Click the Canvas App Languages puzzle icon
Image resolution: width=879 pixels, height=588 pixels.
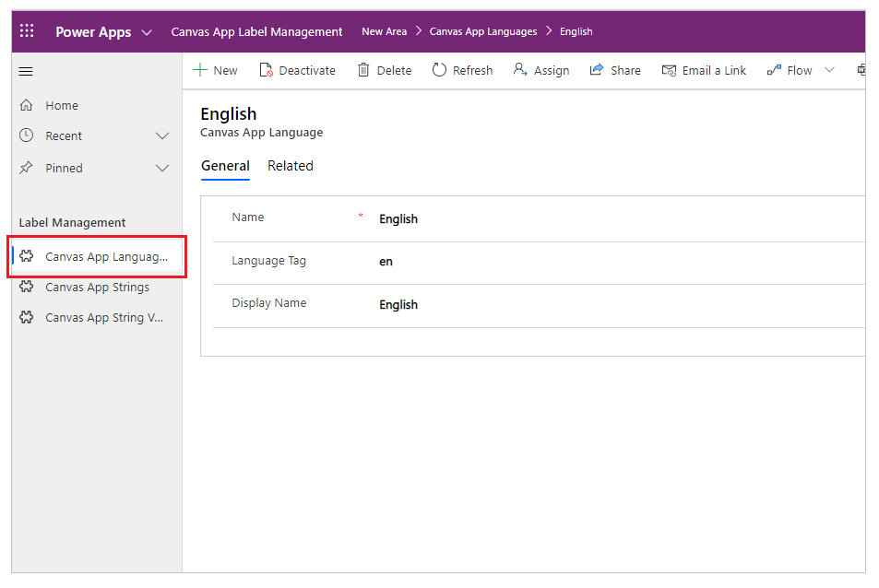click(x=27, y=256)
